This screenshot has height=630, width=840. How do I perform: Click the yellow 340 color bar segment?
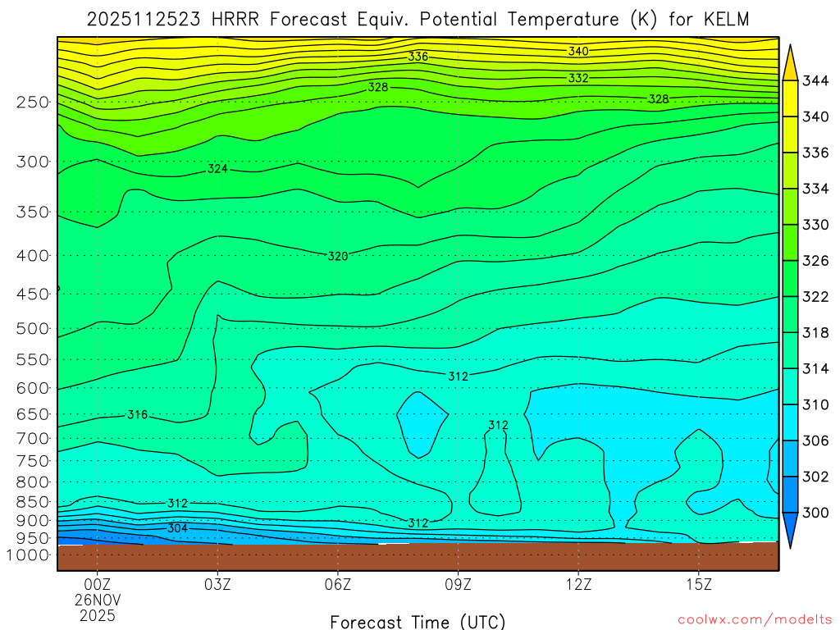(790, 98)
